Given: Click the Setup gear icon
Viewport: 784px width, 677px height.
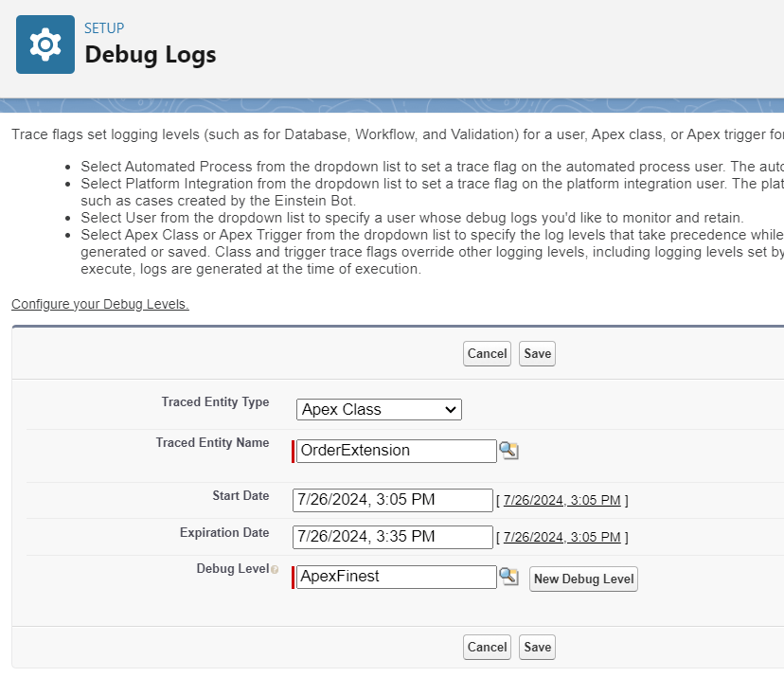Looking at the screenshot, I should coord(45,45).
